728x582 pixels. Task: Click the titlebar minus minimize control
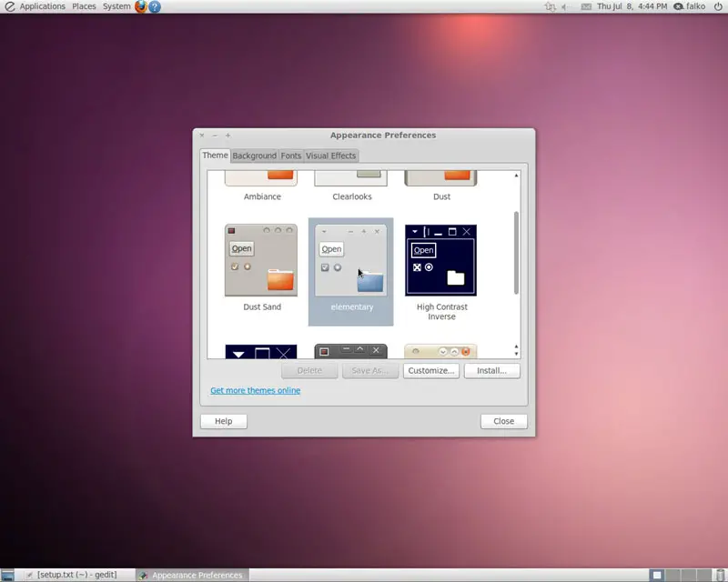215,135
